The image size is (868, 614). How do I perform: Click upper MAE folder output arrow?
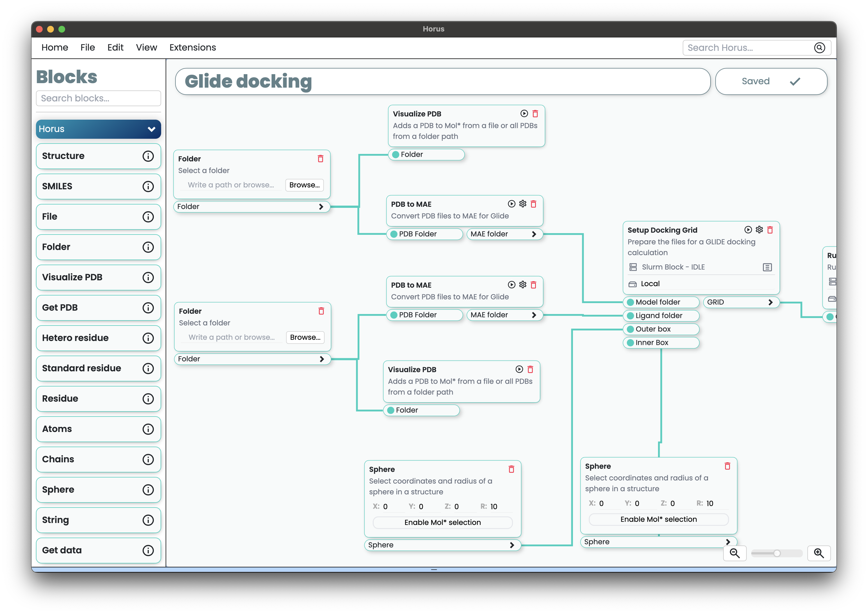pos(534,234)
